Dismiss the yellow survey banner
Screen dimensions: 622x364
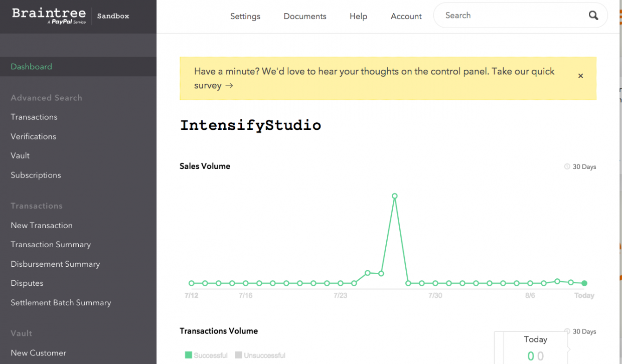tap(580, 76)
